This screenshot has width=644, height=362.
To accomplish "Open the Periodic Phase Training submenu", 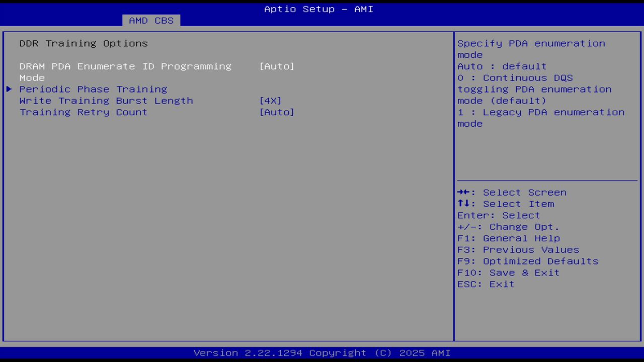I will (93, 89).
